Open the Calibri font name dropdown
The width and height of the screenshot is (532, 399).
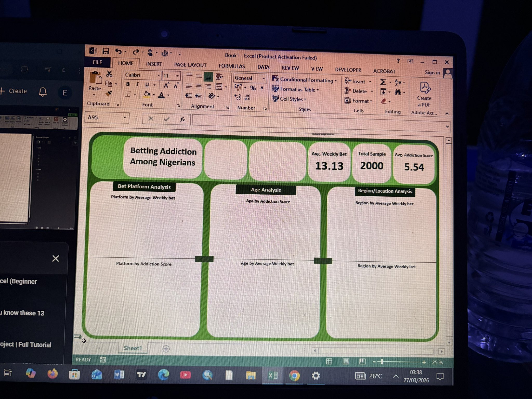click(x=159, y=76)
